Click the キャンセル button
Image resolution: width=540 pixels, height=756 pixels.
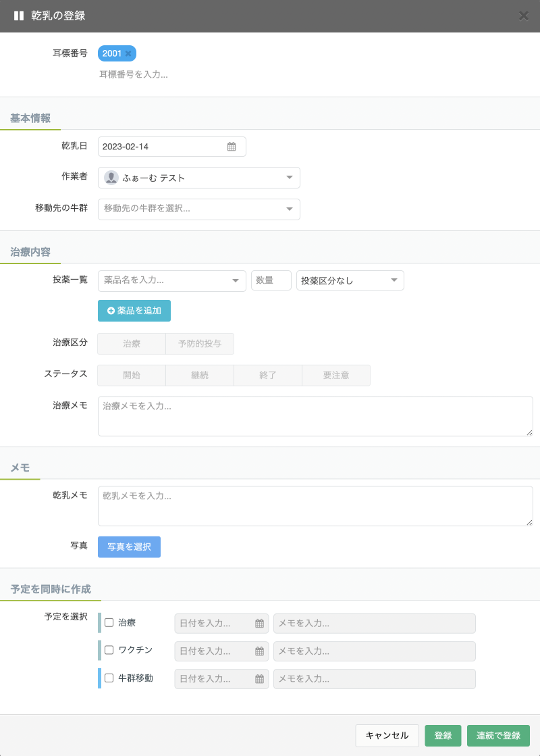(x=387, y=735)
